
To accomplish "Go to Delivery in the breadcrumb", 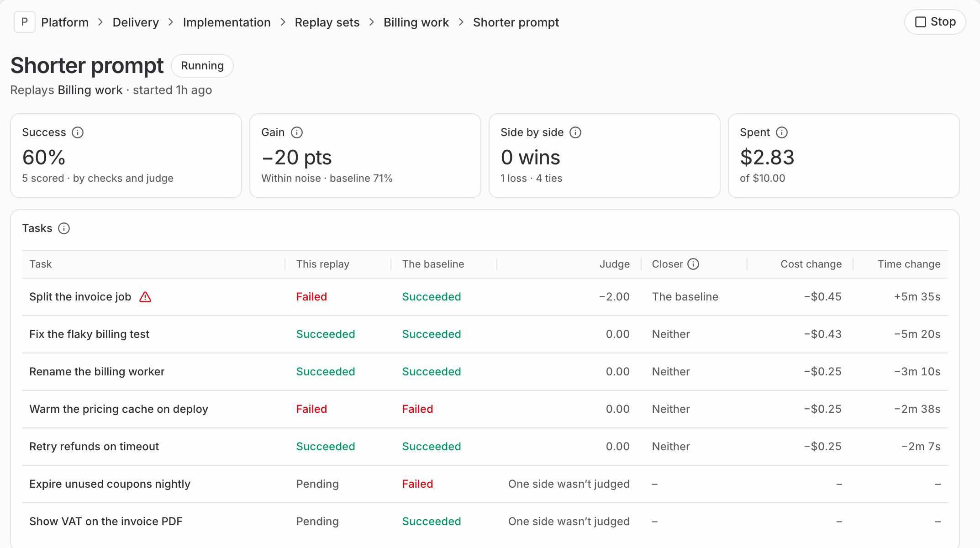I will [x=136, y=22].
